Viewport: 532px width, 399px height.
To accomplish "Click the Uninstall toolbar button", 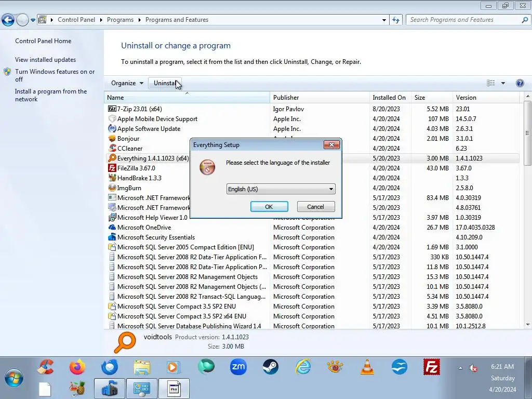I will pos(165,83).
